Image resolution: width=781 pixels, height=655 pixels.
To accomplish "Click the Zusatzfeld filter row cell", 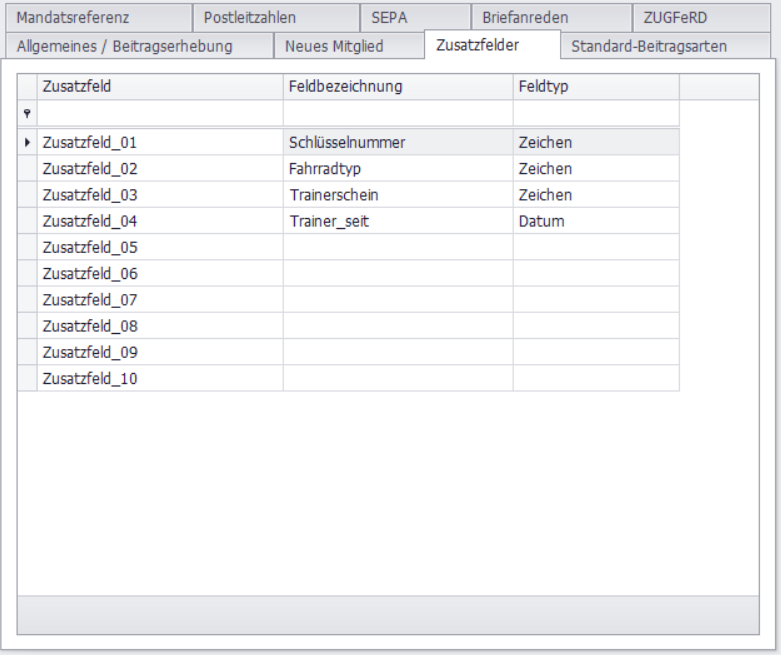I will [x=159, y=114].
